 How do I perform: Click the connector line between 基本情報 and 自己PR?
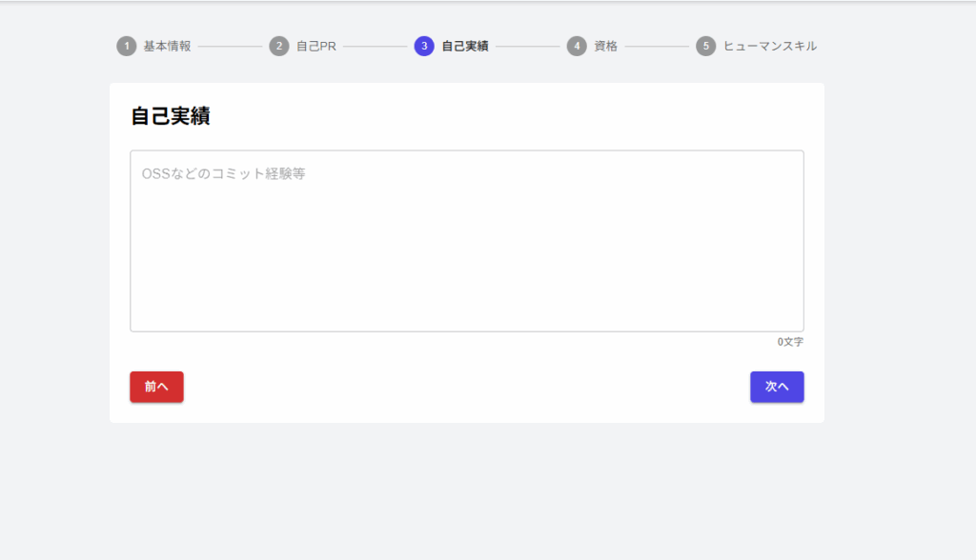[x=230, y=46]
